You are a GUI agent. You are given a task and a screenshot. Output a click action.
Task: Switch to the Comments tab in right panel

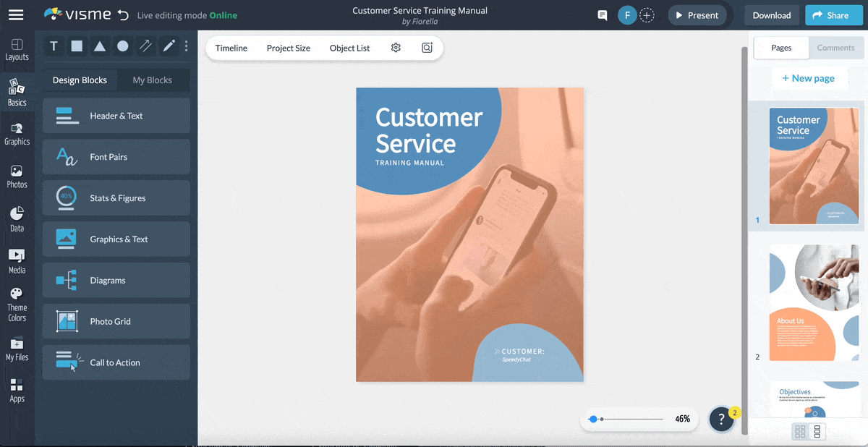coord(836,48)
